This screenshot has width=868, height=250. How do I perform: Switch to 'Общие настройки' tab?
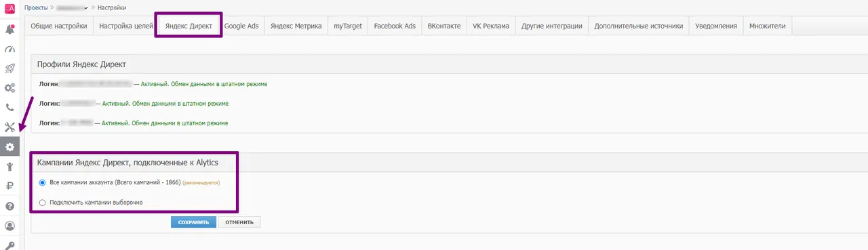(x=60, y=26)
